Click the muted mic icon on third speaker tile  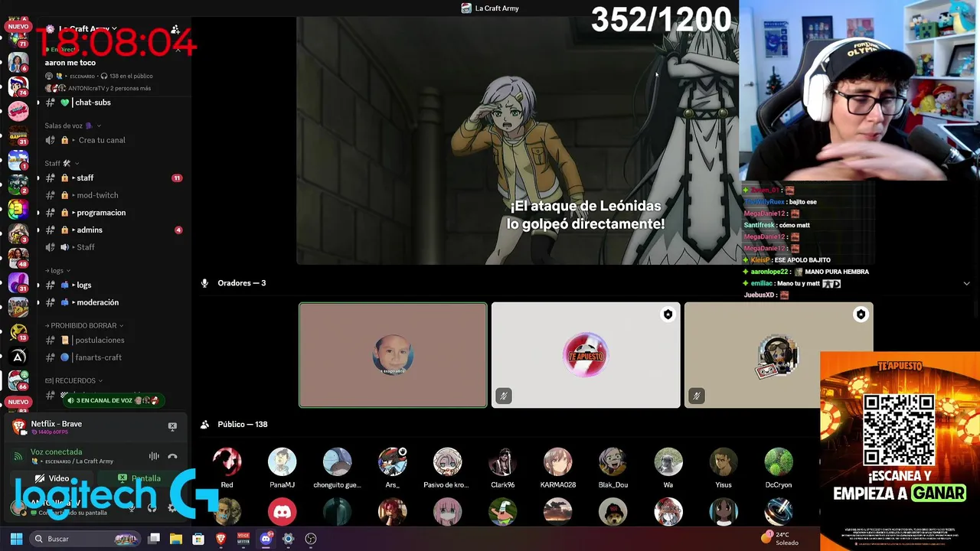coord(696,396)
